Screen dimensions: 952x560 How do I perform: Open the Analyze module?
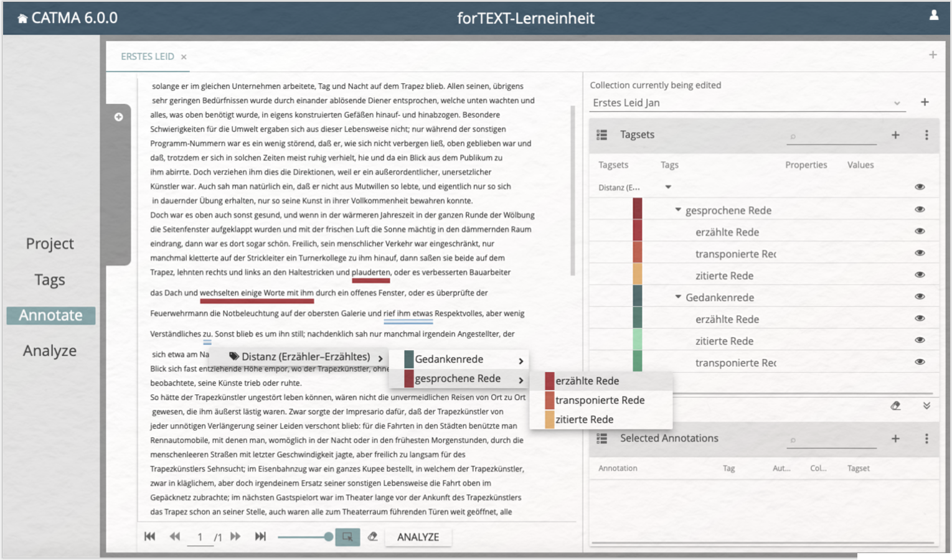point(50,351)
